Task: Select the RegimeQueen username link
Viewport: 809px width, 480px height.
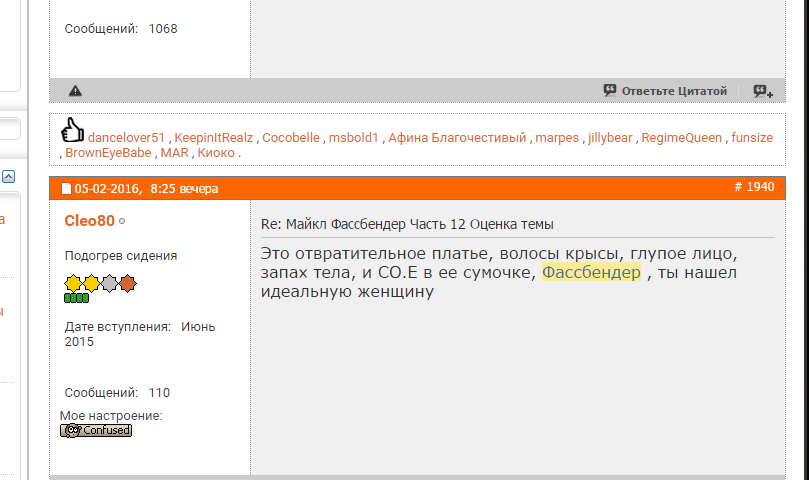Action: pos(681,138)
